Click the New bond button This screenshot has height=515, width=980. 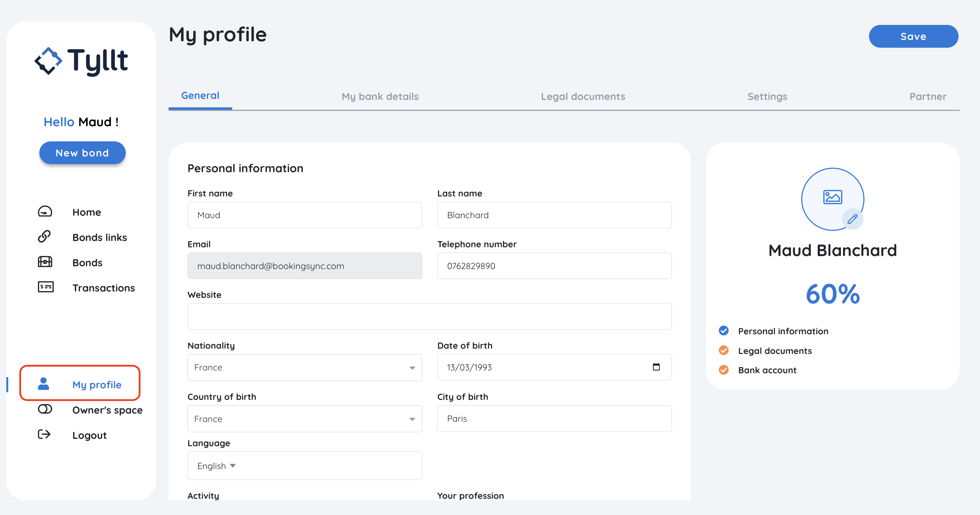tap(82, 153)
